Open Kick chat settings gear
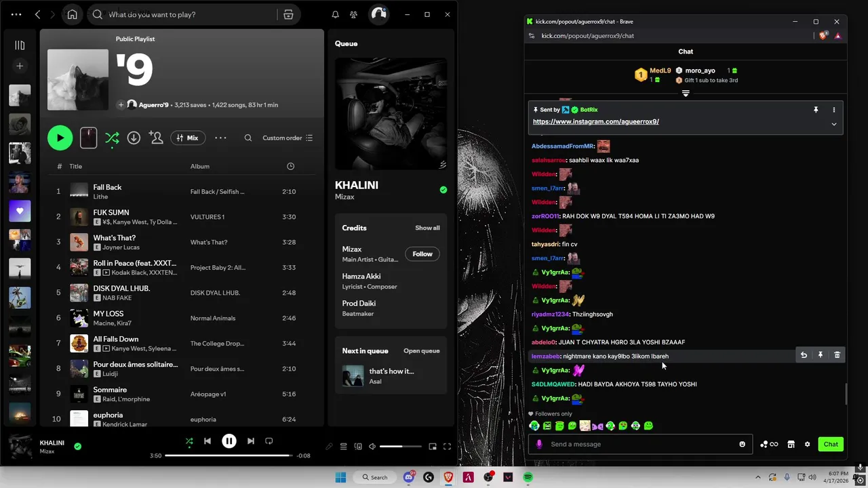868x488 pixels. click(807, 444)
